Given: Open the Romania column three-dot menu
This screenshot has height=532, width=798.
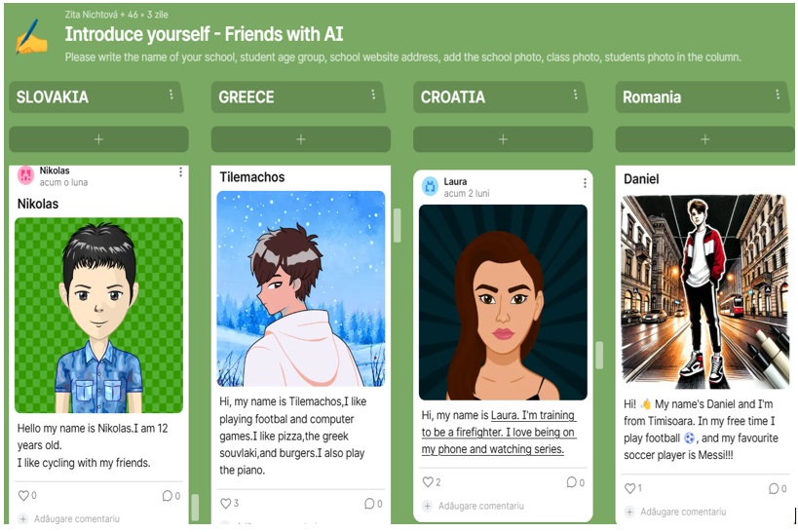Looking at the screenshot, I should click(x=778, y=95).
